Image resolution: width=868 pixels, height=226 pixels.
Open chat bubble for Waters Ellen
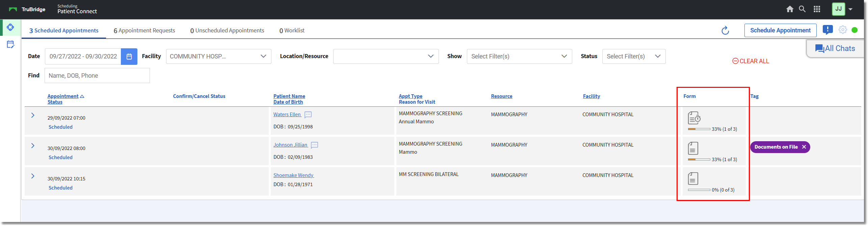click(x=308, y=115)
